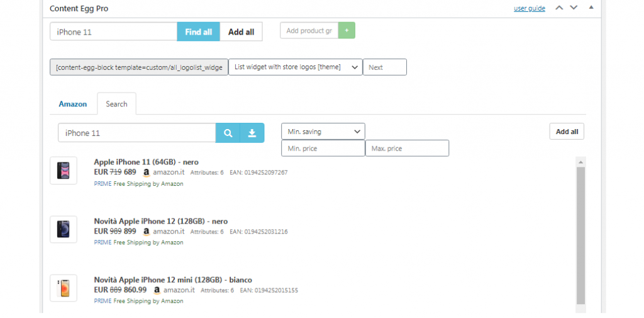
Task: Open List widget with store logos dropdown
Action: [x=296, y=67]
